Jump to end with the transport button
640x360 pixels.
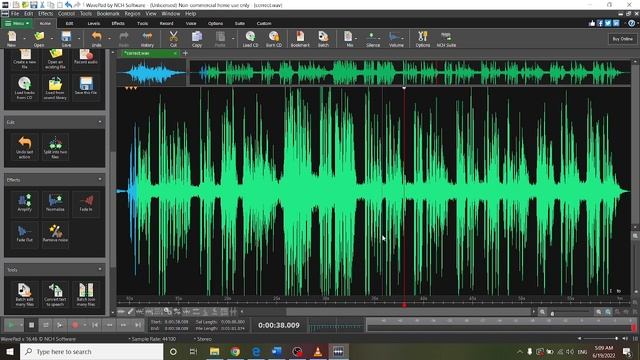click(138, 325)
